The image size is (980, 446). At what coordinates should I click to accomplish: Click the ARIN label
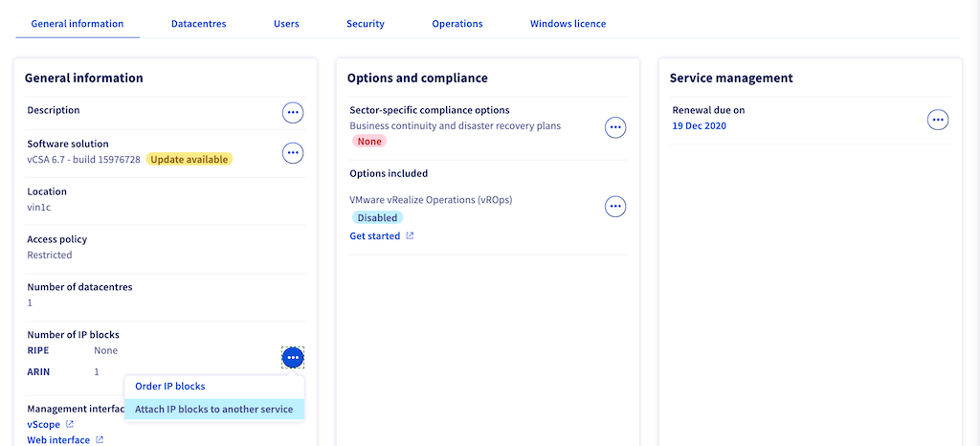pos(38,371)
